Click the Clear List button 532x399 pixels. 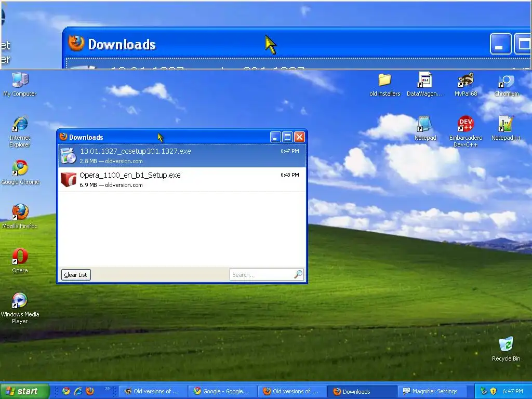[x=76, y=275]
